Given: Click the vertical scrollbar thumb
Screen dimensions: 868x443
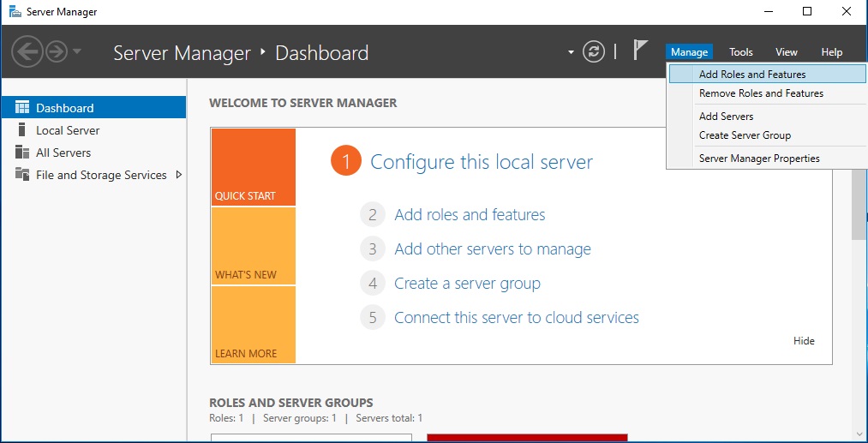Looking at the screenshot, I should tap(859, 204).
